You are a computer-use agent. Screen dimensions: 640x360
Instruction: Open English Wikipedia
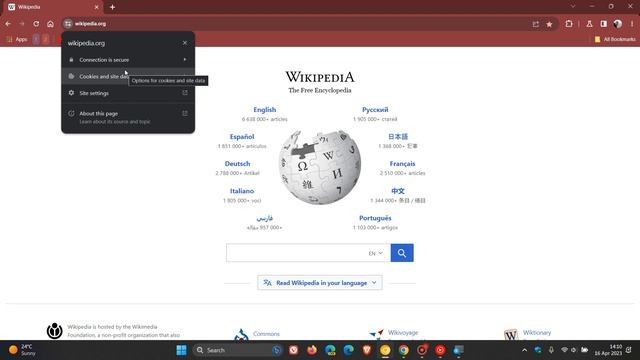[x=264, y=110]
